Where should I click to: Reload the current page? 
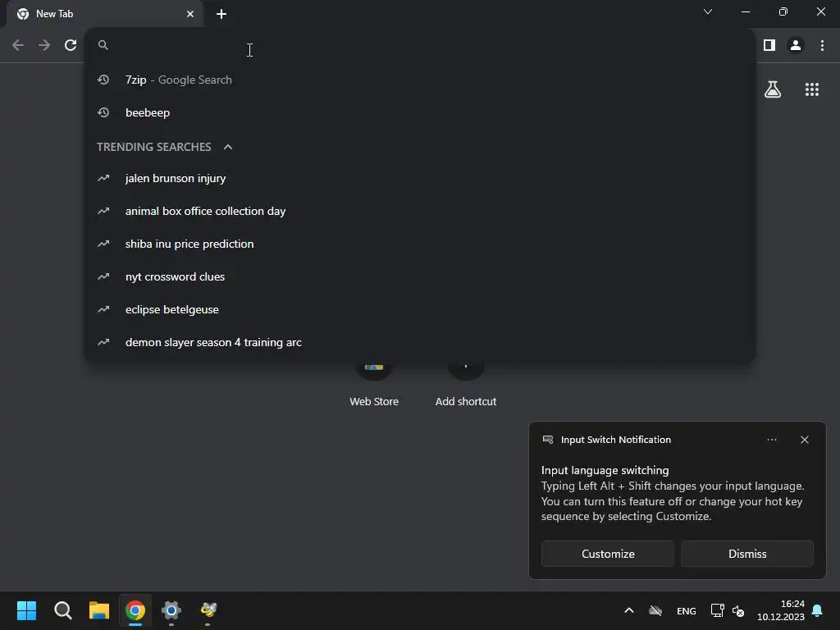71,46
